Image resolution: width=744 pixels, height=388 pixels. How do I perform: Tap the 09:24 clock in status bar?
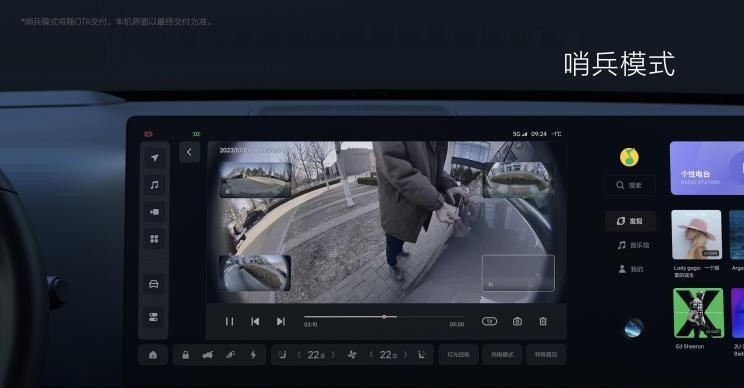539,134
